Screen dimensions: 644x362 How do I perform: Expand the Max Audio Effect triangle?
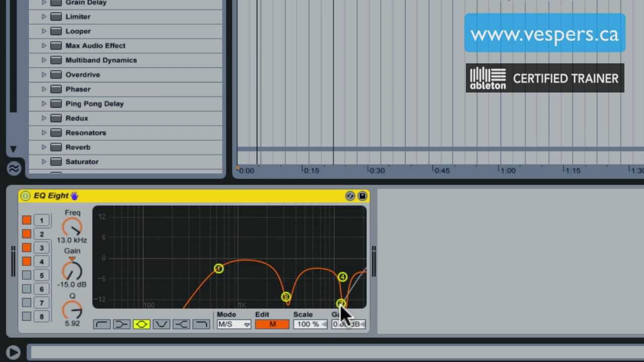point(44,46)
